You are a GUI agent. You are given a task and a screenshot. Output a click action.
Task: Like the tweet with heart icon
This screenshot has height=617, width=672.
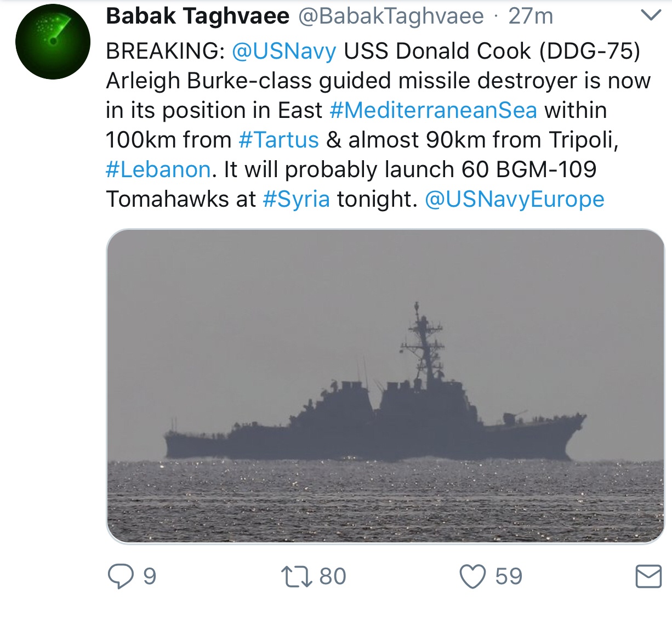472,577
